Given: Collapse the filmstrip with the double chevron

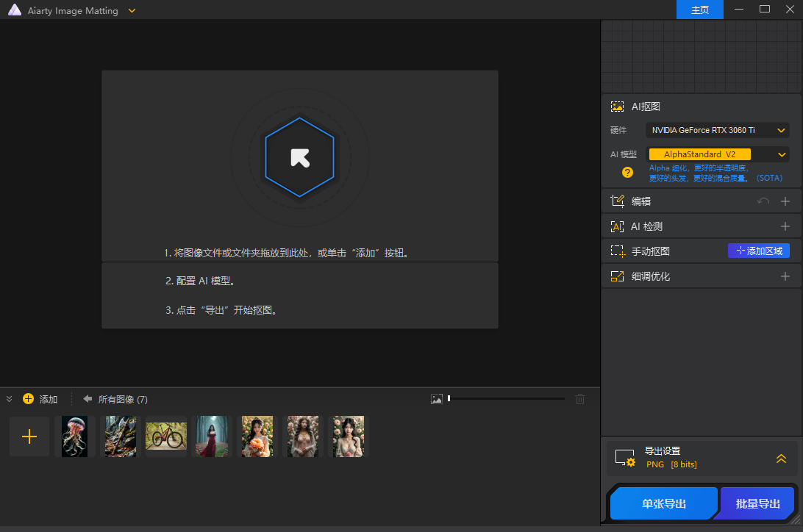Looking at the screenshot, I should [x=9, y=398].
